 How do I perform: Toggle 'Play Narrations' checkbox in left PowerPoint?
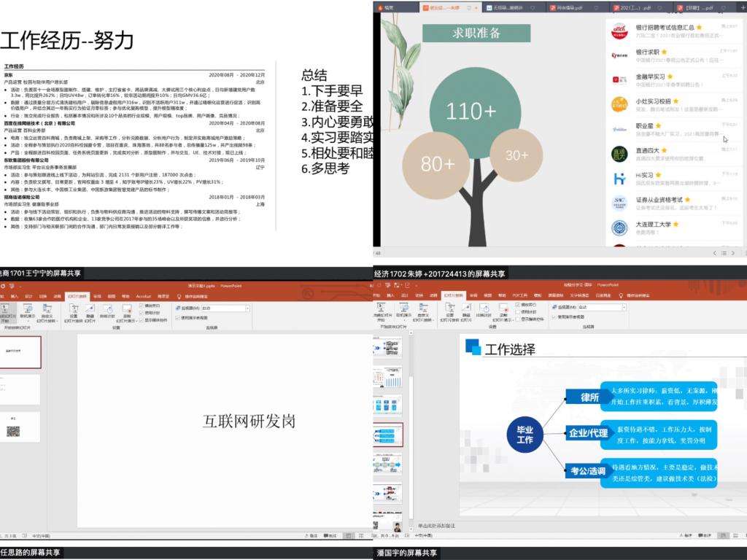[x=143, y=305]
